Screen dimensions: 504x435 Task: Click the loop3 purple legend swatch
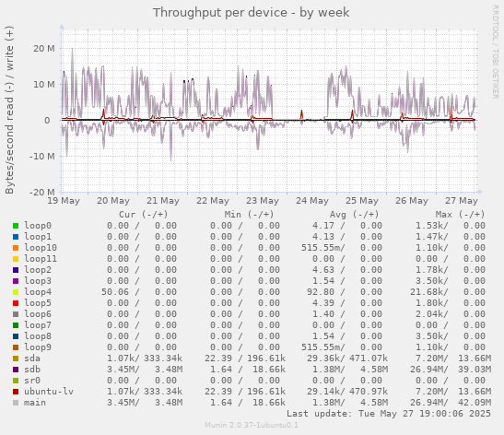pyautogui.click(x=16, y=281)
